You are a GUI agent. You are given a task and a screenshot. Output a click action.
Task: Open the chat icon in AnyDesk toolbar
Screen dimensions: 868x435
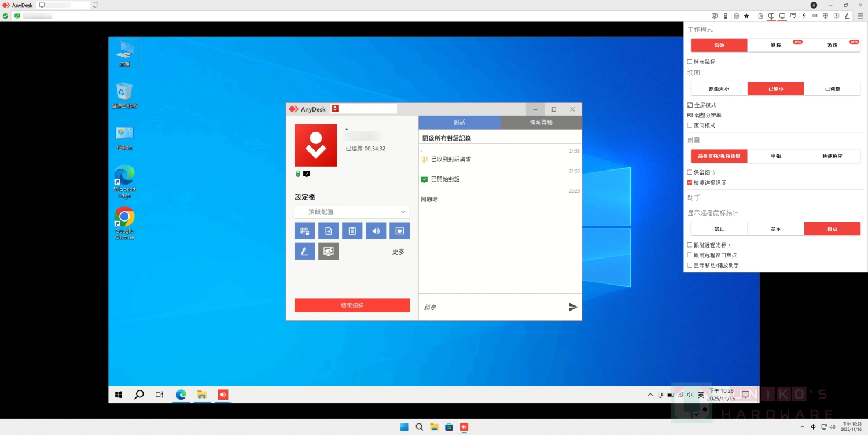coord(793,16)
